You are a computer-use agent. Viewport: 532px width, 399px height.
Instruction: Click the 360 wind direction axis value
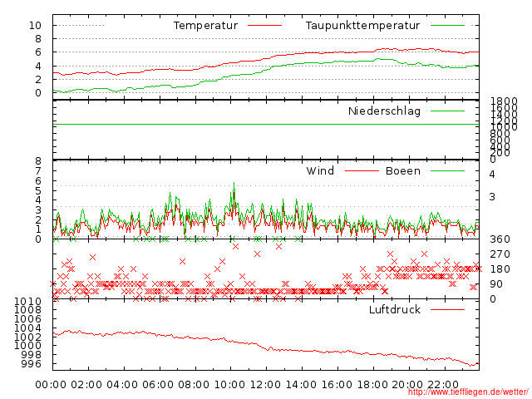click(x=499, y=239)
